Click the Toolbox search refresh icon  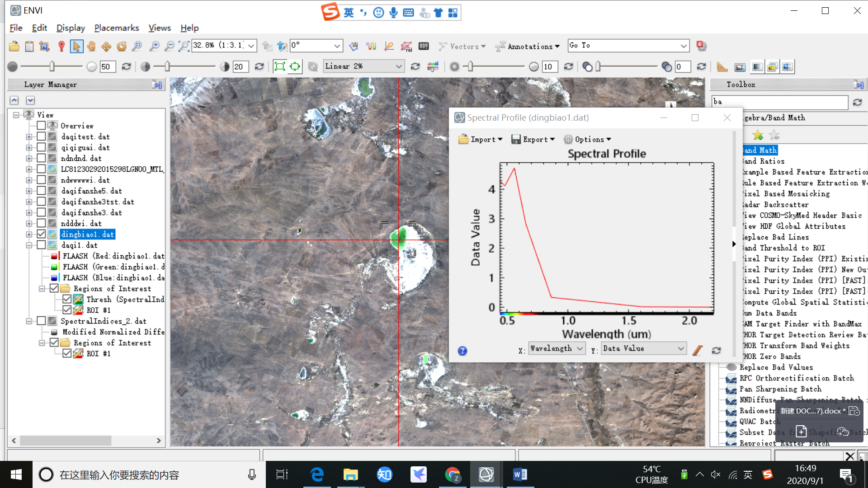coord(857,103)
